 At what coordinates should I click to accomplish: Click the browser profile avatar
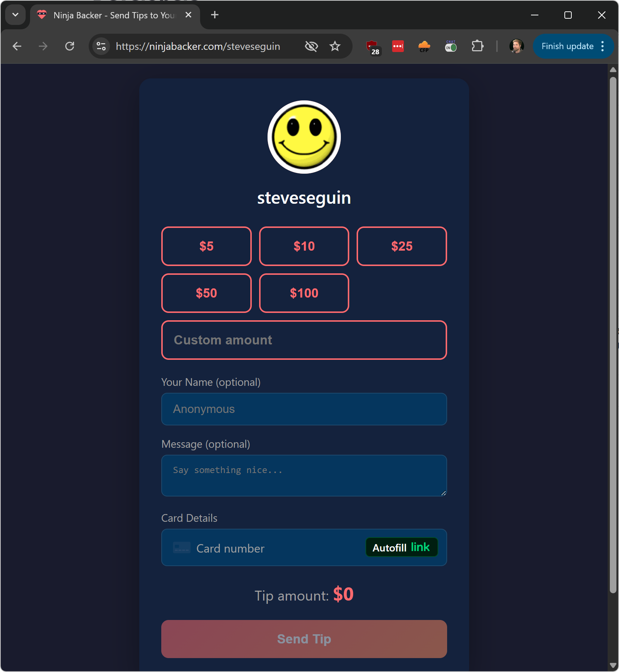[x=516, y=46]
